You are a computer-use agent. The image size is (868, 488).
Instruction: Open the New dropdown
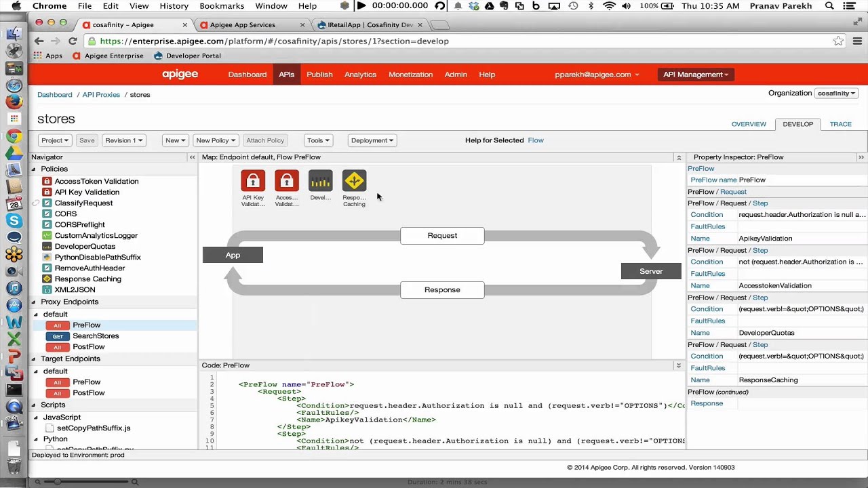pos(175,140)
